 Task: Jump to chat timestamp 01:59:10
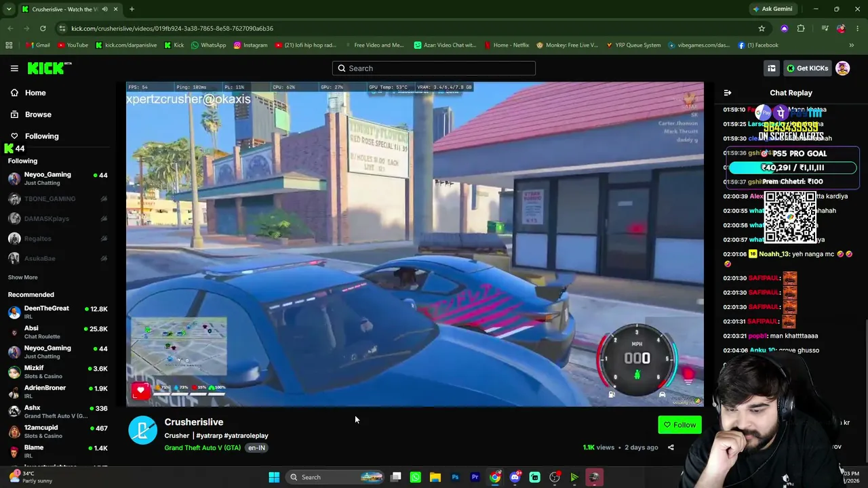click(x=734, y=110)
